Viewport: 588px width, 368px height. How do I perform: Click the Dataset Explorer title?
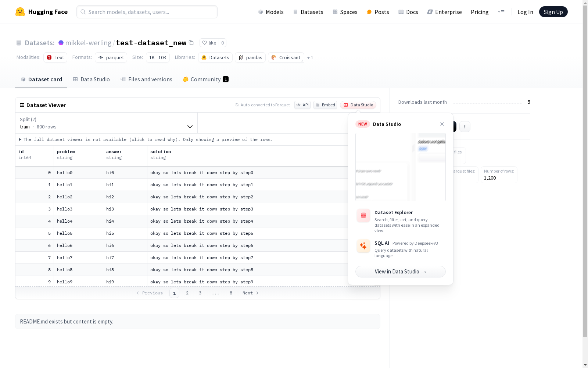[394, 212]
